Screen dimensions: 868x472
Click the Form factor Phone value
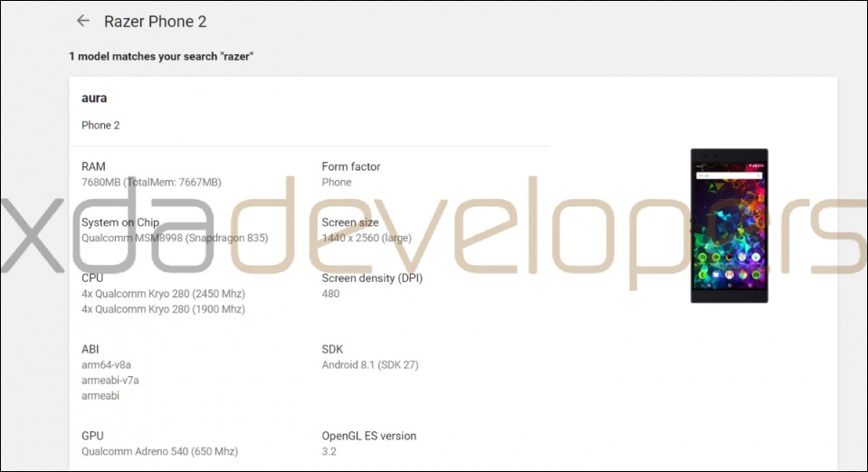(x=337, y=182)
